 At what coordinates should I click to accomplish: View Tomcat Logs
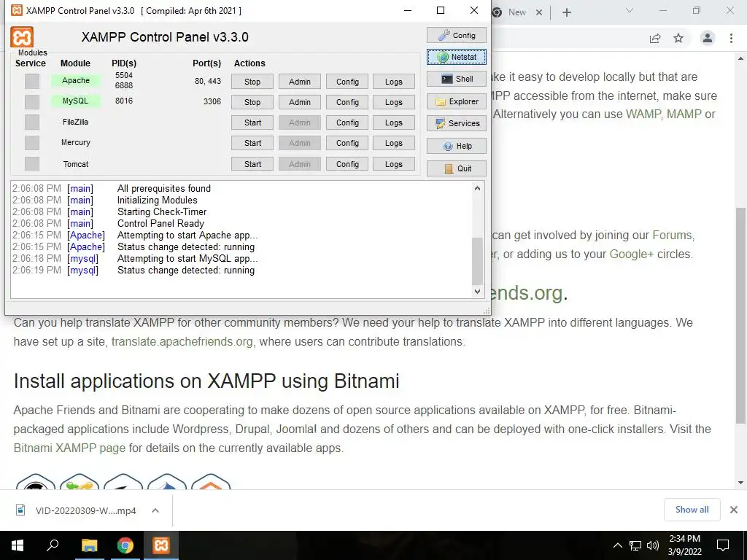tap(393, 164)
